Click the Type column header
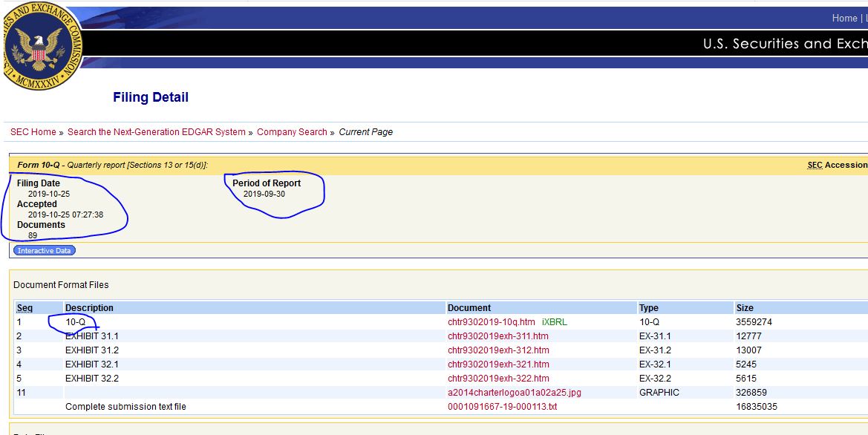 coord(647,308)
